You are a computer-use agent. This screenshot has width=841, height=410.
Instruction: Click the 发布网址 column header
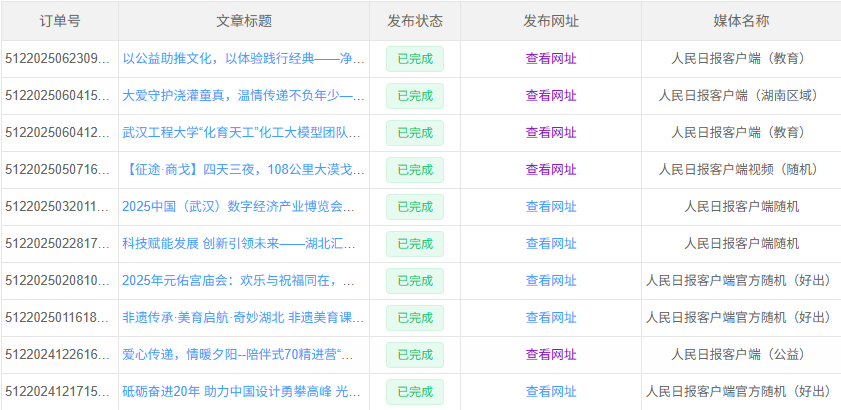coord(551,21)
